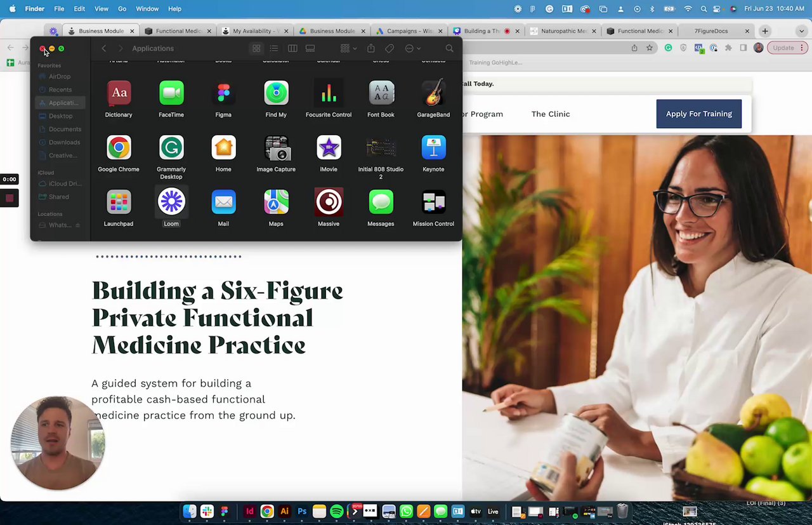Viewport: 812px width, 525px height.
Task: Open the Chrome profile avatar
Action: [x=759, y=48]
